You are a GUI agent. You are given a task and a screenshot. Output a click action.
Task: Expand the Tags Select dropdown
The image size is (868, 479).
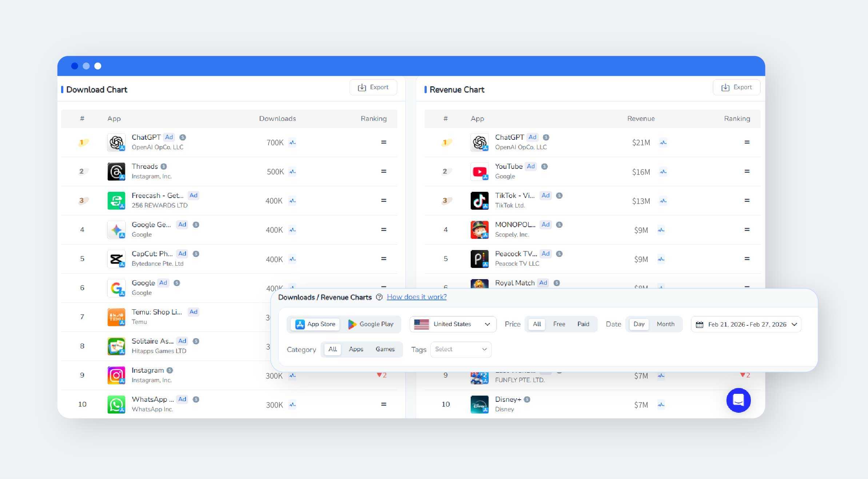click(x=461, y=349)
